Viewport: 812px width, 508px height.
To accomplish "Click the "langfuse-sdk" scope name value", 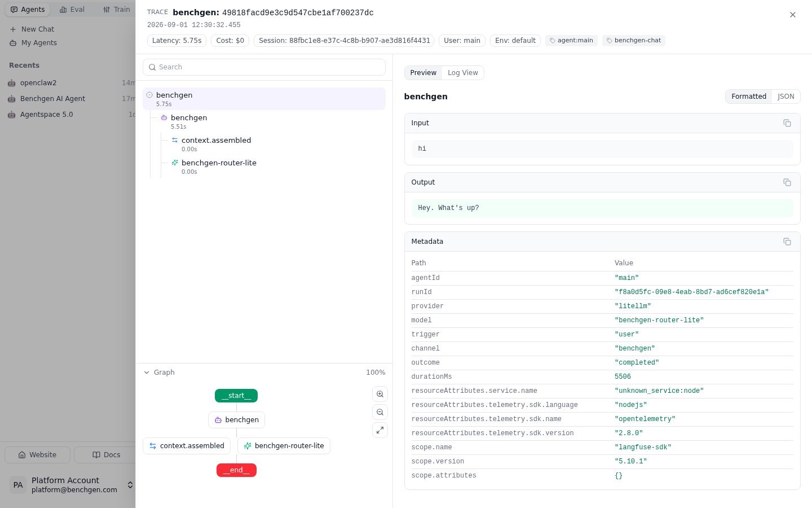I will 643,447.
